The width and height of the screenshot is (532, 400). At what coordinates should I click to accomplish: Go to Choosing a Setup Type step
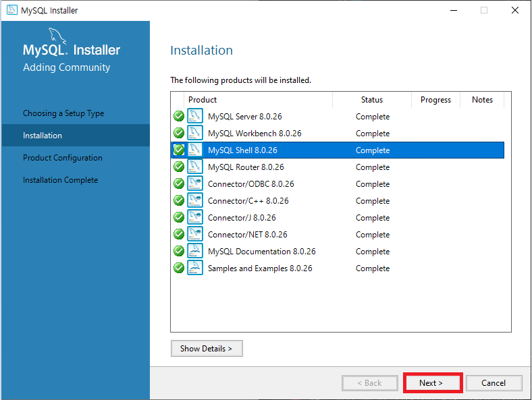[x=63, y=113]
